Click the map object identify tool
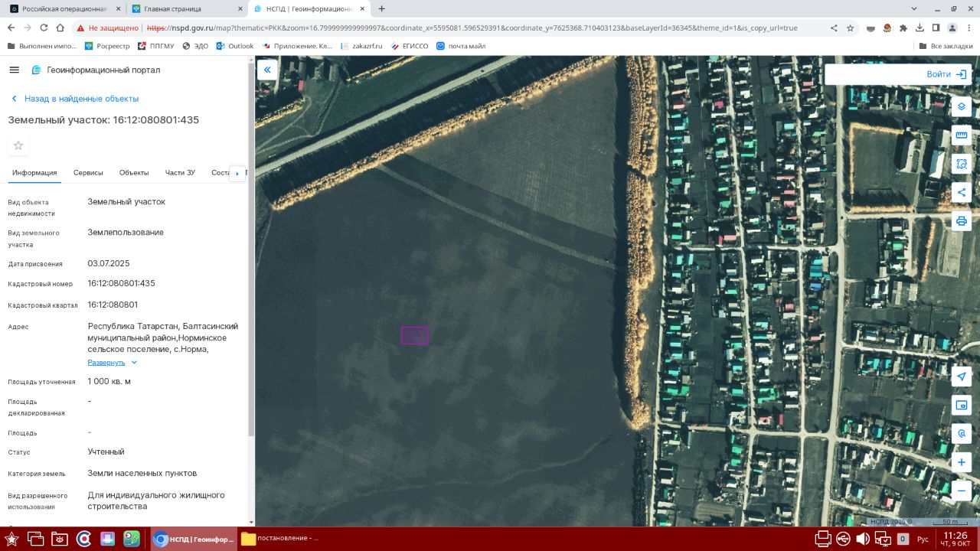The height and width of the screenshot is (551, 980). [962, 434]
